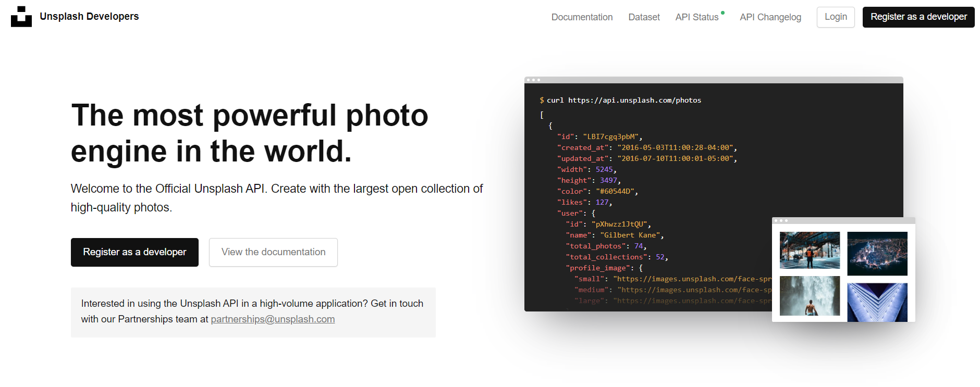This screenshot has width=980, height=387.
Task: Check the API Status page
Action: click(697, 17)
